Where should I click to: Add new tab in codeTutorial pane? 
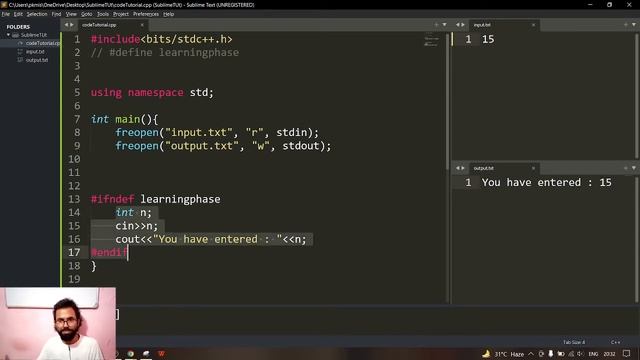click(436, 25)
